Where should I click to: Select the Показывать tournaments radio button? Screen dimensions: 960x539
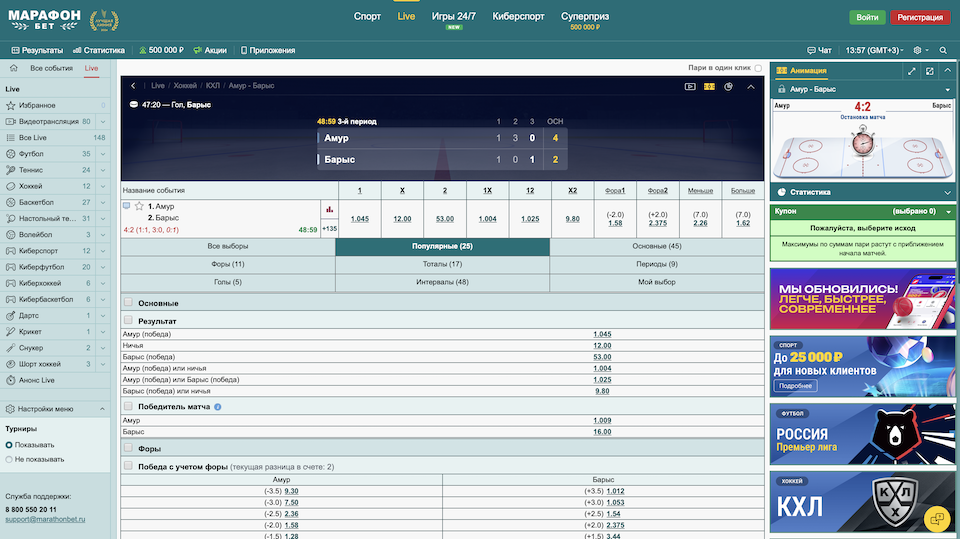pos(9,445)
